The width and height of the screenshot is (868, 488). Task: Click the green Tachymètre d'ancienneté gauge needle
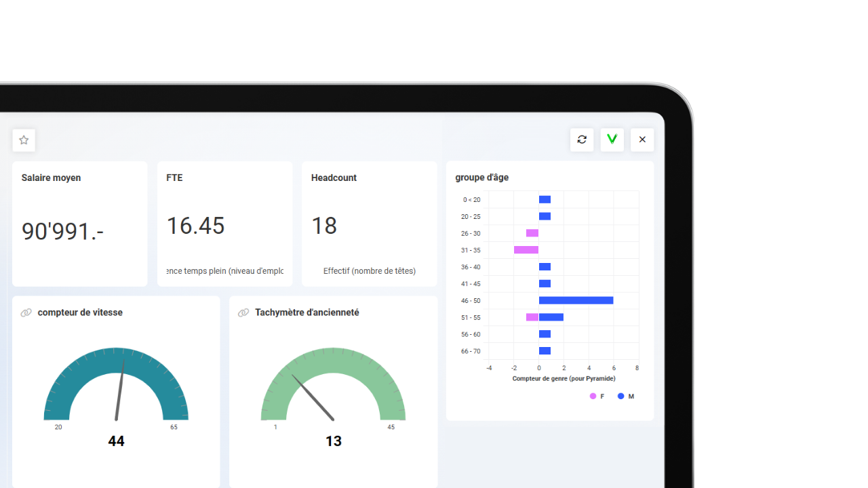click(x=313, y=397)
